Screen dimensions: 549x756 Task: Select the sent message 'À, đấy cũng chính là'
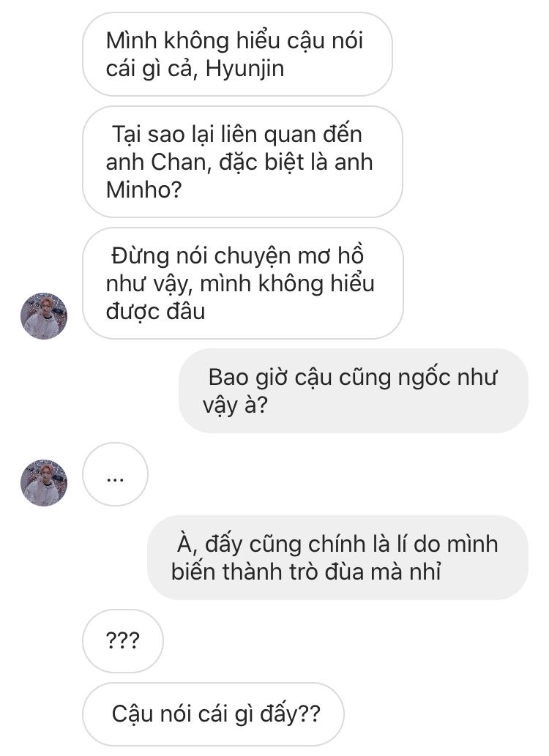pos(337,558)
